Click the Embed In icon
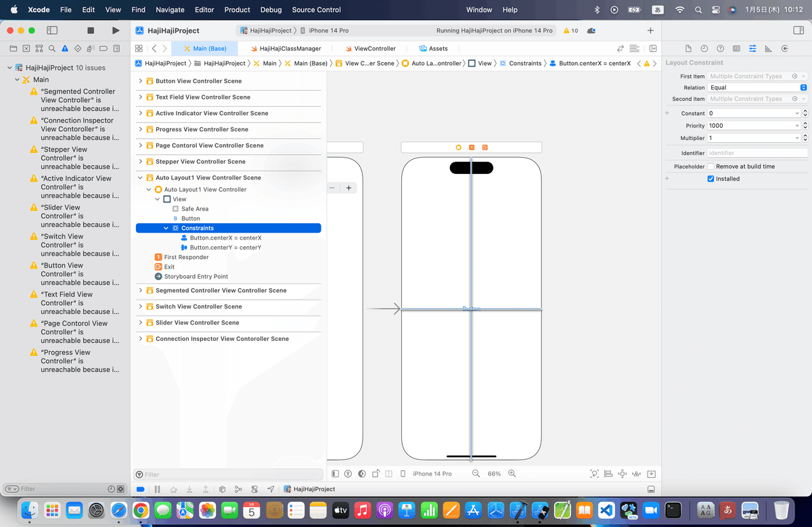Screen dimensions: 812x527 pos(651,474)
